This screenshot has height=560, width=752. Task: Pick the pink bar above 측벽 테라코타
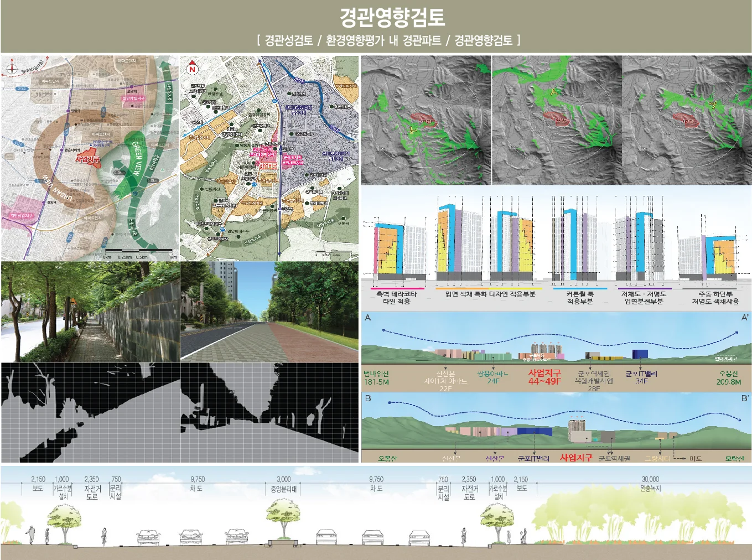coord(396,288)
